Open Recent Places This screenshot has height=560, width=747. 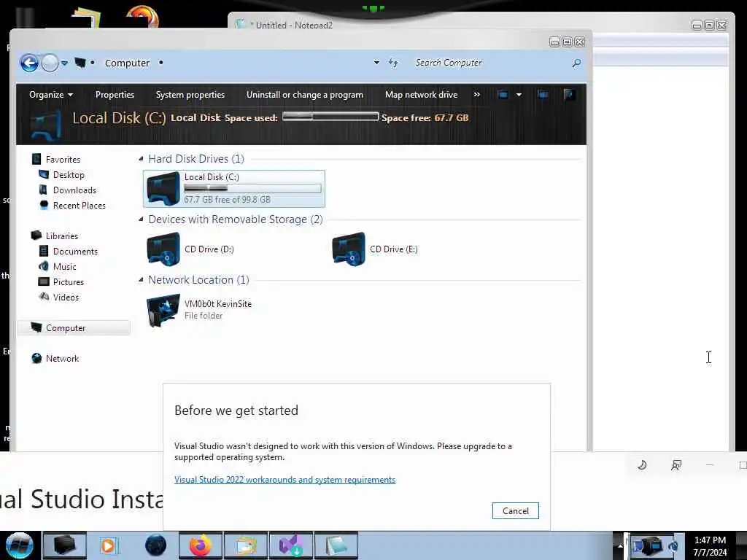point(79,205)
